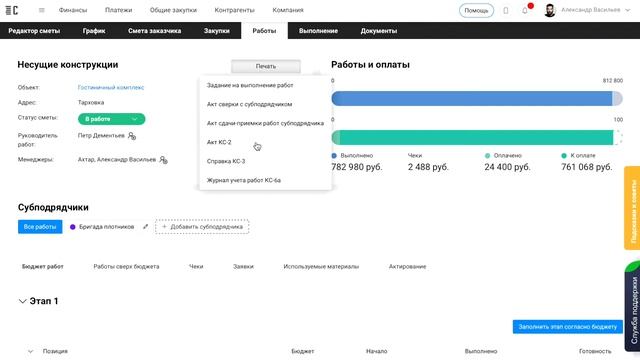The width and height of the screenshot is (640, 360).
Task: Open the Финансы menu
Action: [73, 10]
